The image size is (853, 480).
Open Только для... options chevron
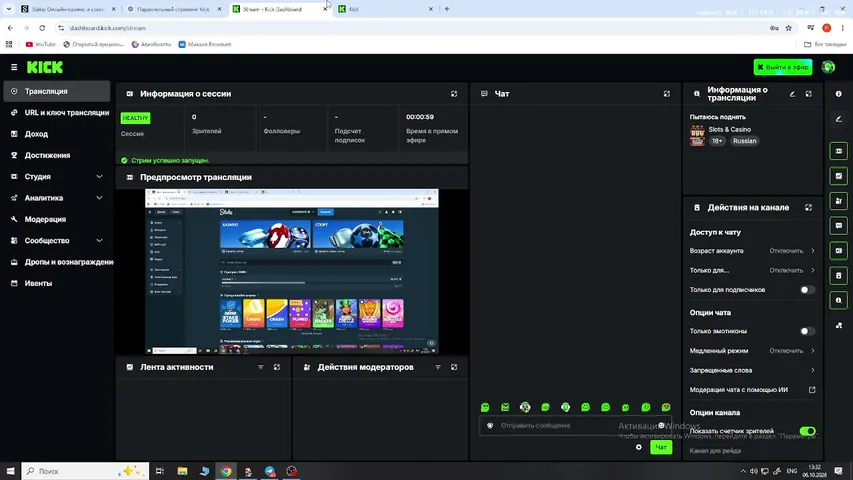click(813, 270)
